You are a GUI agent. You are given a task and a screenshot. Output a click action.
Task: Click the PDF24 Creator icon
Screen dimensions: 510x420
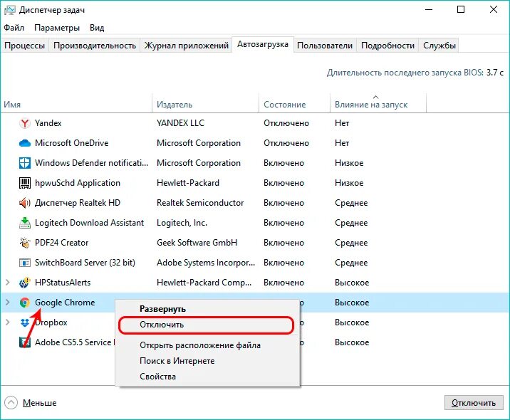pos(25,243)
